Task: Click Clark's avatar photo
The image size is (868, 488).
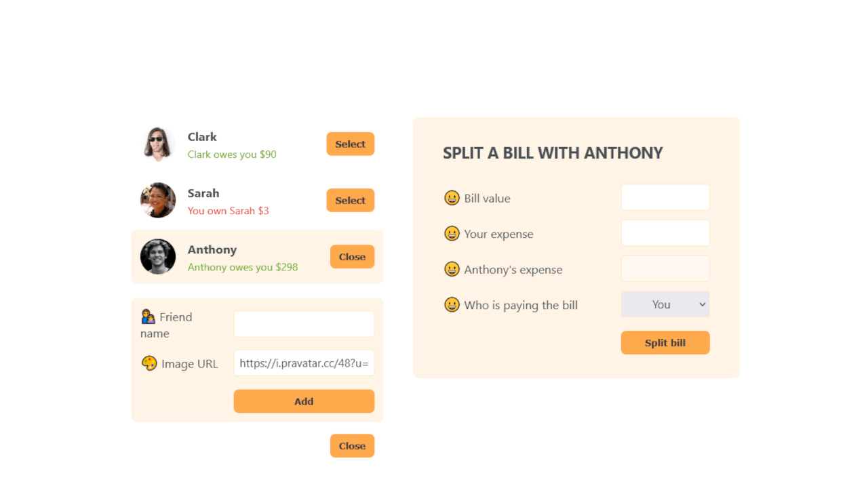Action: [158, 144]
